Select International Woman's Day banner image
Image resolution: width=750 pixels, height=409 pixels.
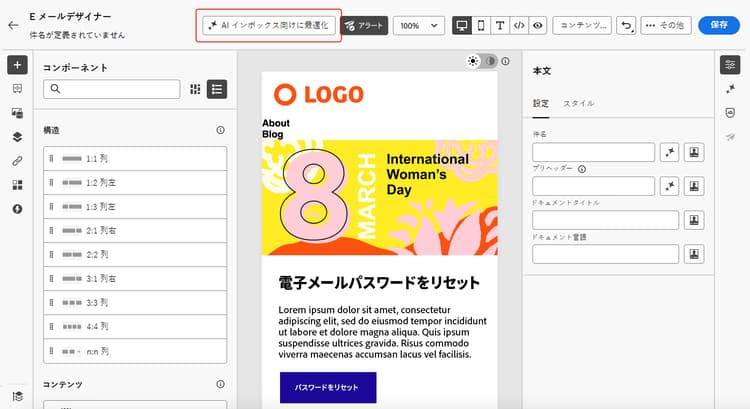(380, 198)
